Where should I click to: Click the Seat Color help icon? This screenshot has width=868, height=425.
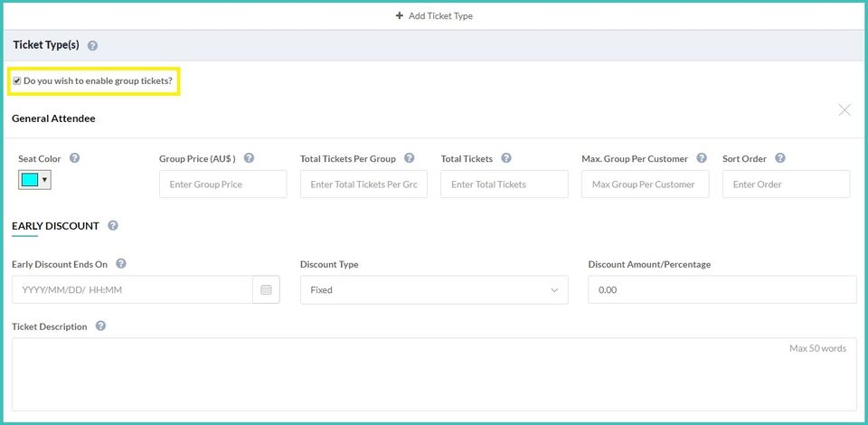75,158
